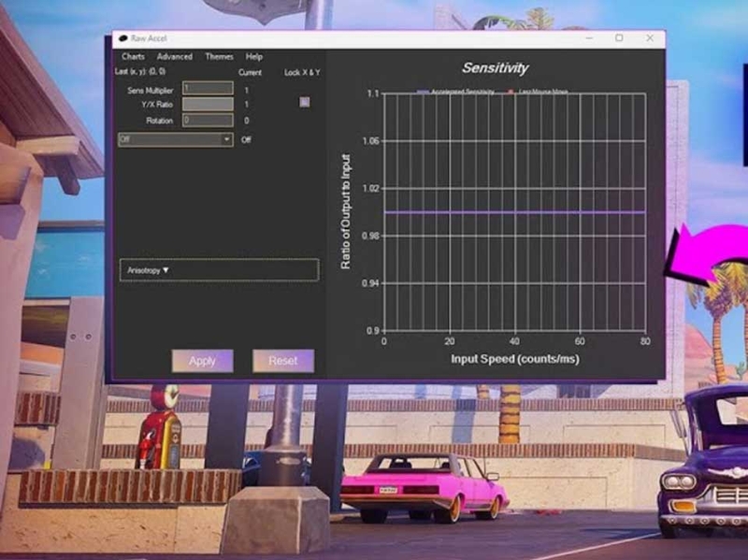Screen dimensions: 748x560
Task: Click the Last Mouse Move legend entry
Action: click(538, 92)
